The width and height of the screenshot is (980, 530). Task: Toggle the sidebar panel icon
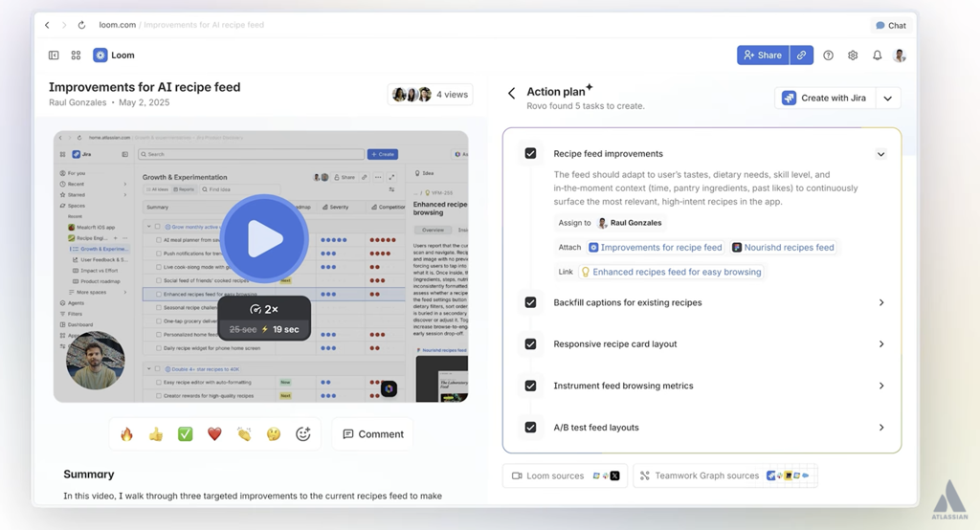click(x=54, y=55)
